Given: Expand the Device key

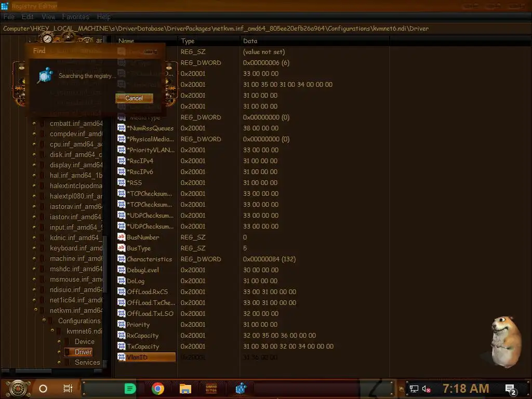Looking at the screenshot, I should click(59, 341).
